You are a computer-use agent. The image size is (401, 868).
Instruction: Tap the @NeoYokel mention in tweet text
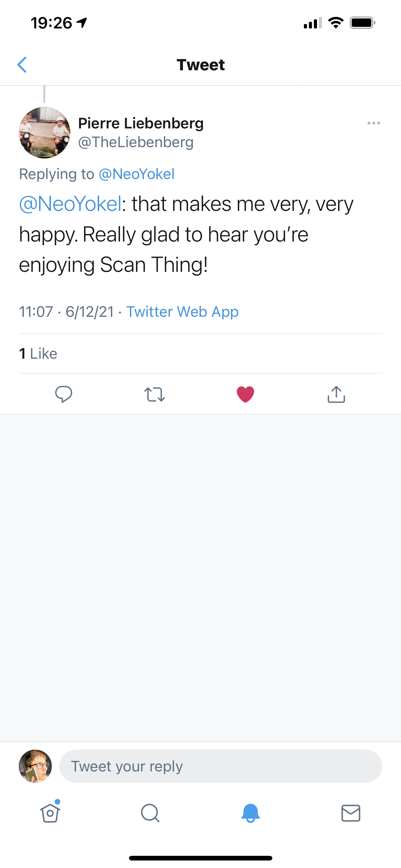[70, 204]
